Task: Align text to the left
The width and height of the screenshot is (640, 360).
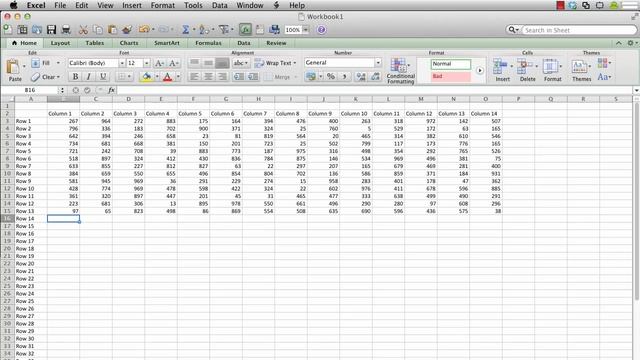Action: [x=195, y=76]
